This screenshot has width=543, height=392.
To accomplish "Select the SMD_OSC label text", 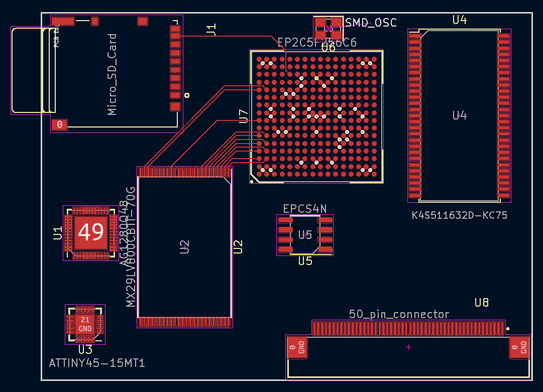I will click(371, 23).
